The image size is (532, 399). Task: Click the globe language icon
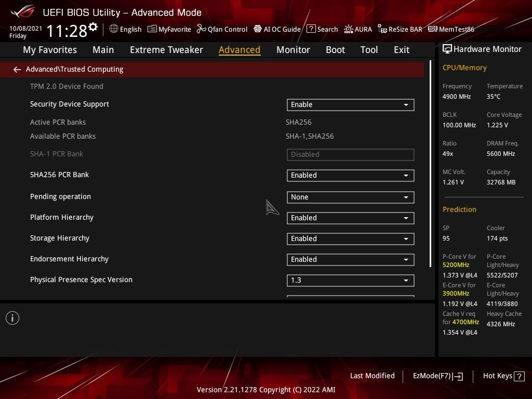[114, 29]
